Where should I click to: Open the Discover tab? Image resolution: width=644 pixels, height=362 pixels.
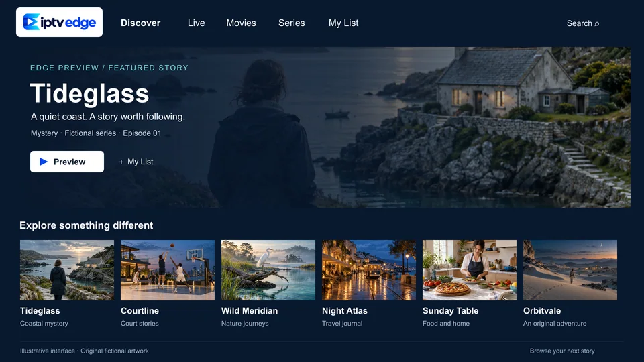point(140,23)
